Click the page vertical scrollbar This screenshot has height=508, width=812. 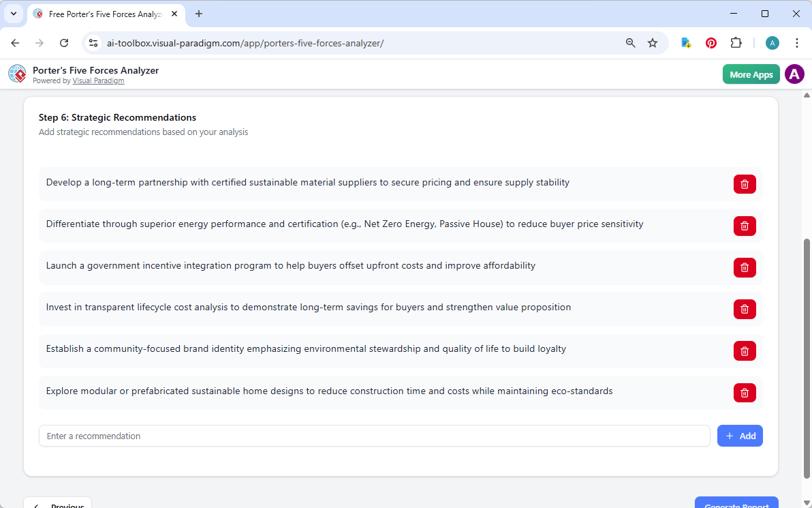pos(807,355)
